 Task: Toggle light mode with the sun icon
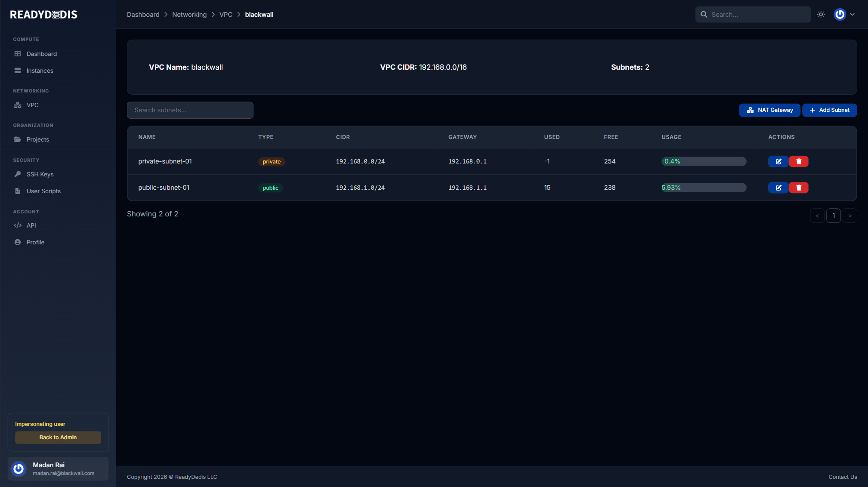pyautogui.click(x=821, y=14)
